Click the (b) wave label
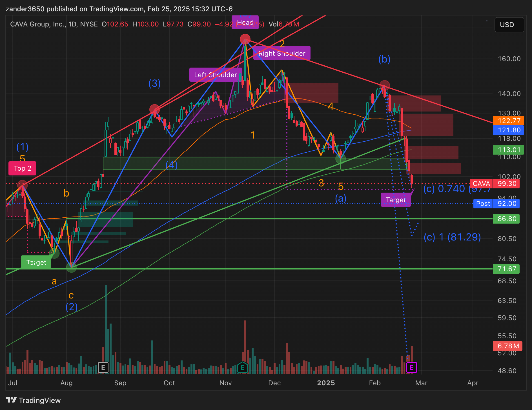 [x=384, y=59]
